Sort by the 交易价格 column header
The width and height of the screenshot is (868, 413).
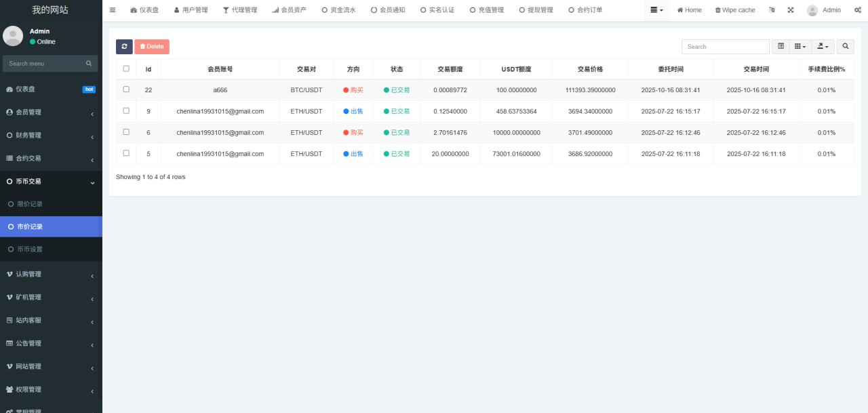tap(590, 69)
